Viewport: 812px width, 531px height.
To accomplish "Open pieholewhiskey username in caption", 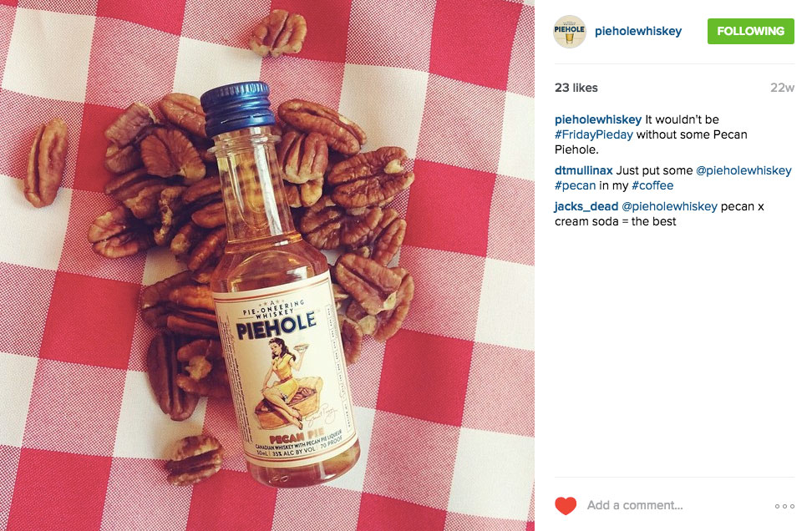I will point(598,119).
